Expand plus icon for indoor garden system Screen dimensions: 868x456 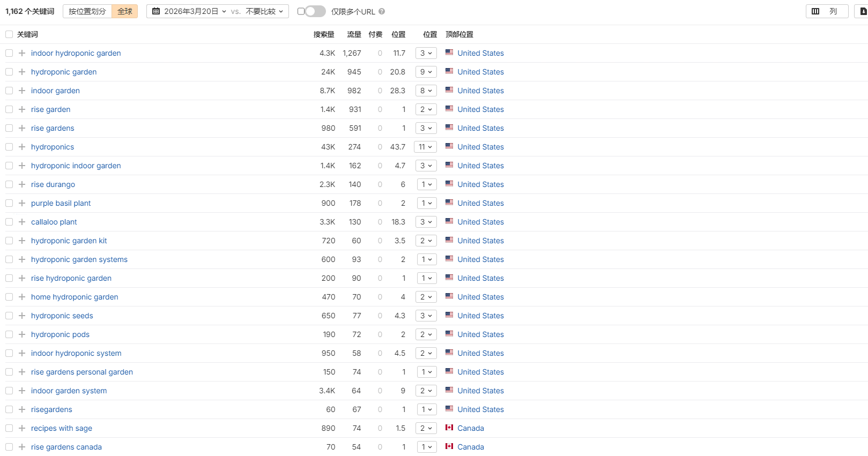click(x=22, y=391)
